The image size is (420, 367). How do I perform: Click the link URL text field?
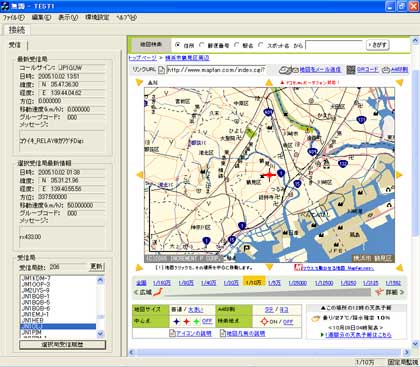pyautogui.click(x=216, y=70)
